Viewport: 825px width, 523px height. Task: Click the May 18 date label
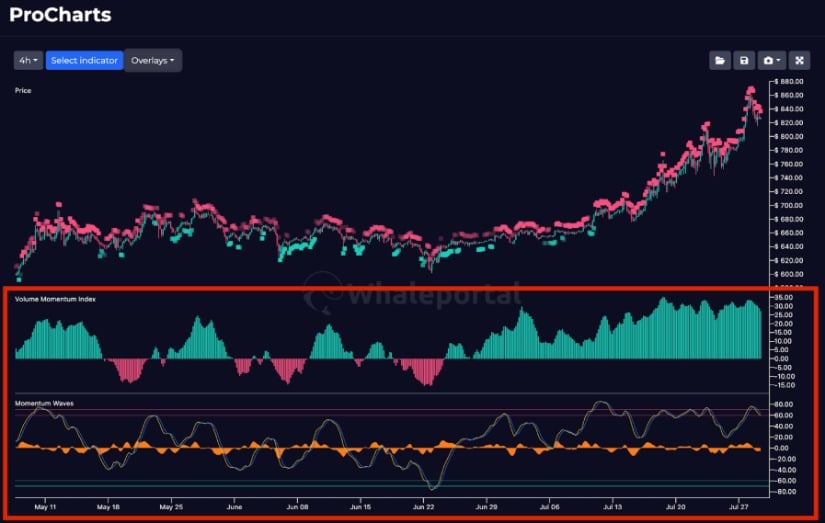(x=108, y=507)
